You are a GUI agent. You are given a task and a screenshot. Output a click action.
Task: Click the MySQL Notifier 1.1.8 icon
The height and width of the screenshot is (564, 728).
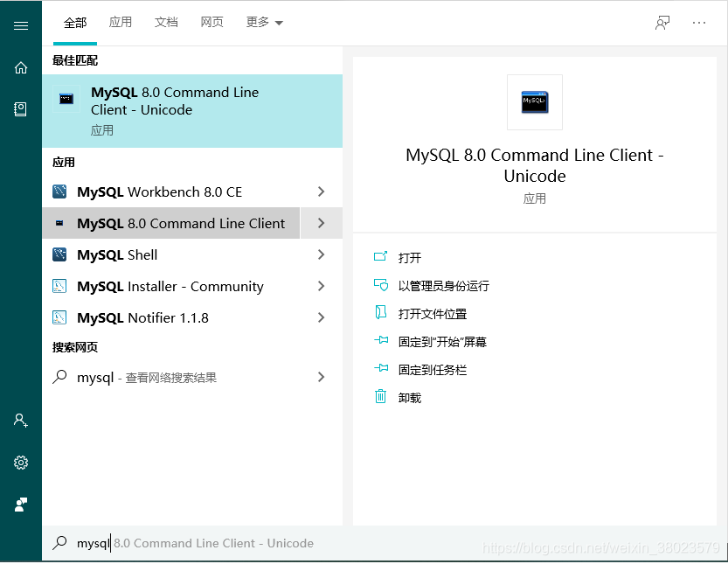point(59,317)
